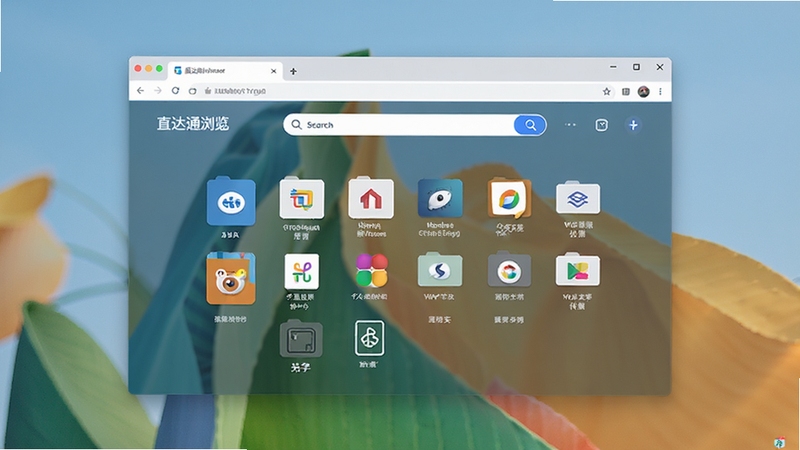Click the icon right of the reload button
Screen dimensions: 800x450
[x=192, y=91]
